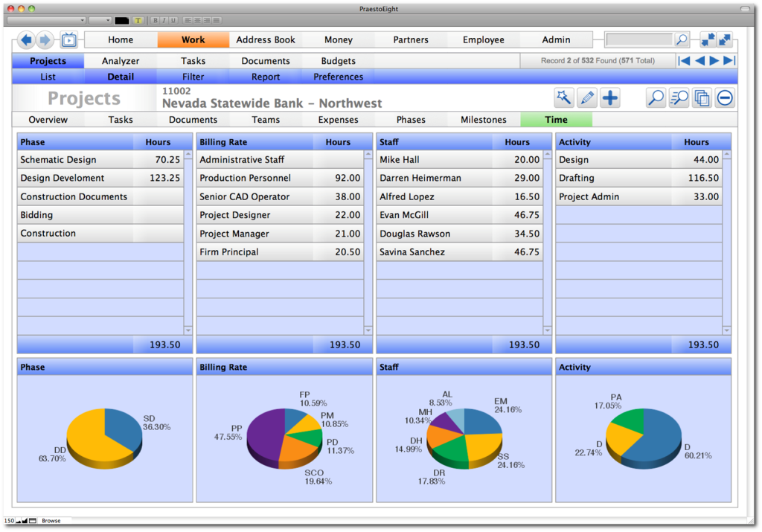Switch to the List view
This screenshot has height=532, width=762.
coord(48,77)
